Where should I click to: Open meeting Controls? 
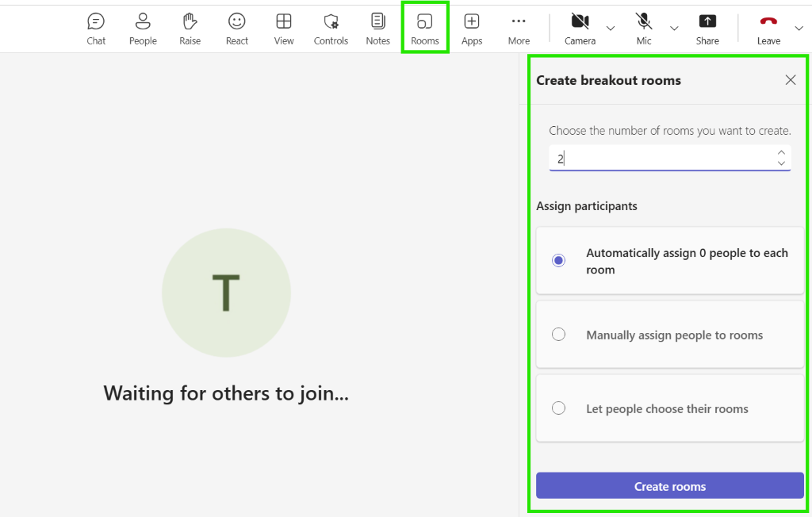[x=331, y=29]
